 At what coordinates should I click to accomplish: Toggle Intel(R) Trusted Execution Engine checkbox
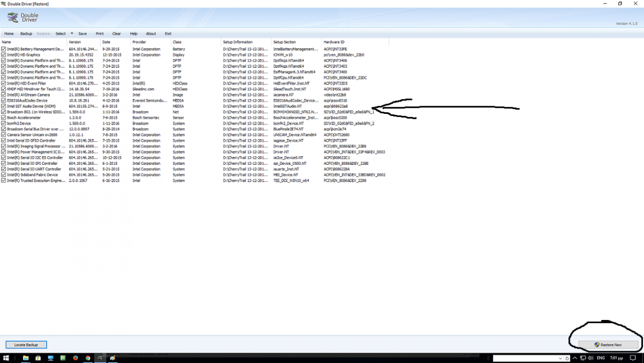coord(4,180)
